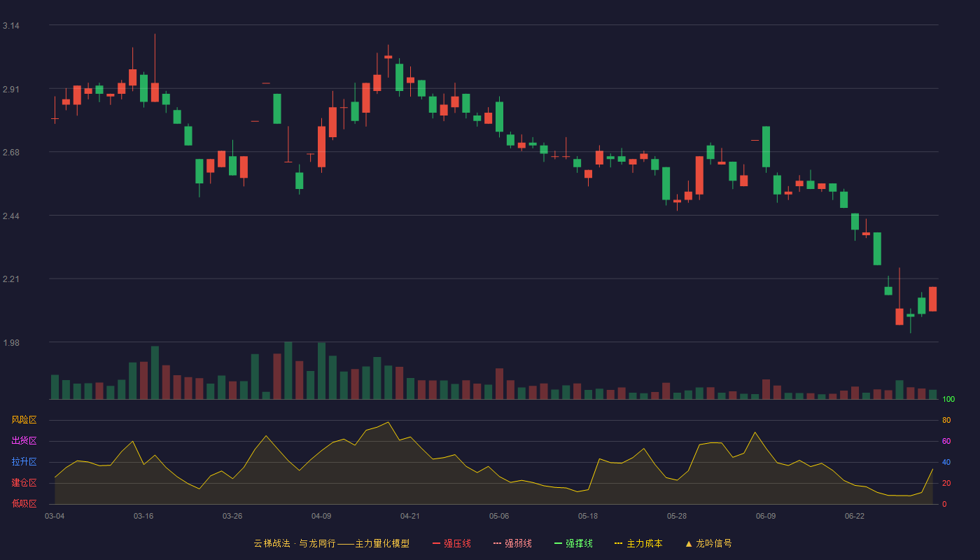This screenshot has width=980, height=560.
Task: Select the 2.21 price axis label
Action: pyautogui.click(x=10, y=279)
